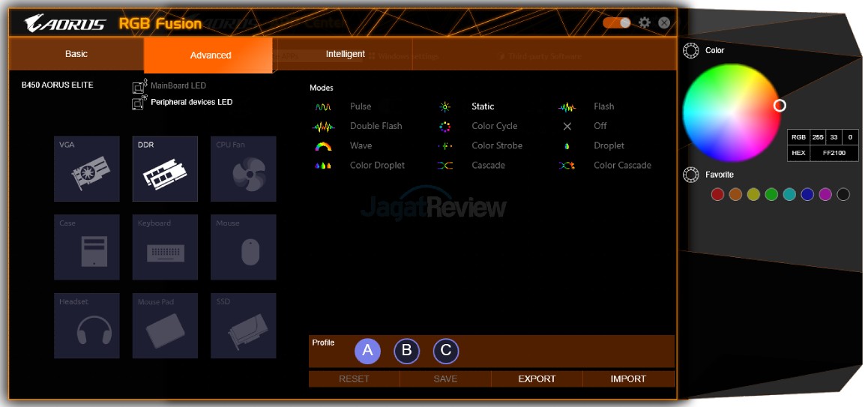Image resolution: width=868 pixels, height=407 pixels.
Task: Choose the Double Flash mode label
Action: pos(376,126)
